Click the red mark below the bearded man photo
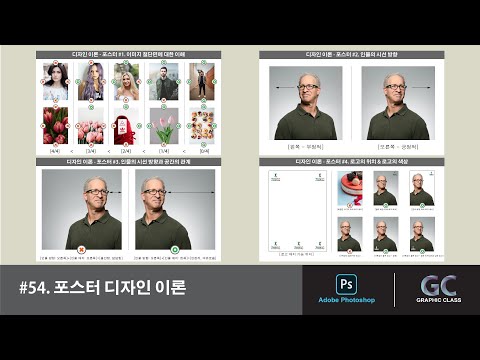This screenshot has height=360, width=480. (163, 100)
